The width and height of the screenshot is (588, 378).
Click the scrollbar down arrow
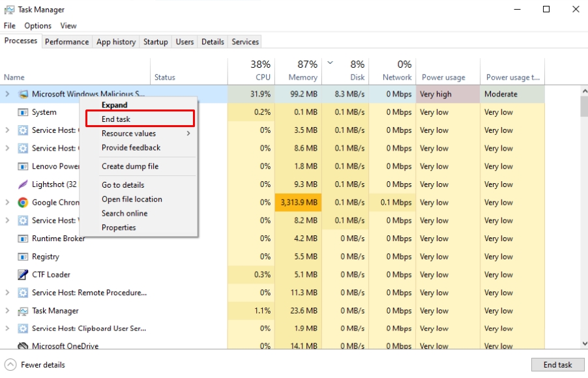click(584, 343)
